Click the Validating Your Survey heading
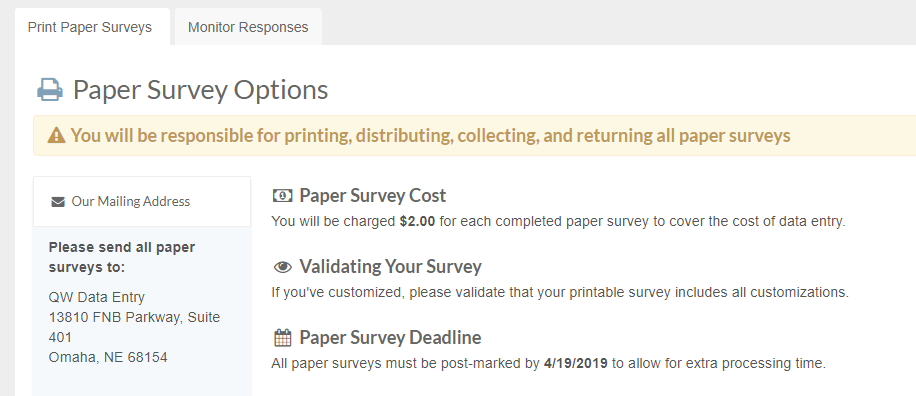This screenshot has width=916, height=396. point(391,267)
